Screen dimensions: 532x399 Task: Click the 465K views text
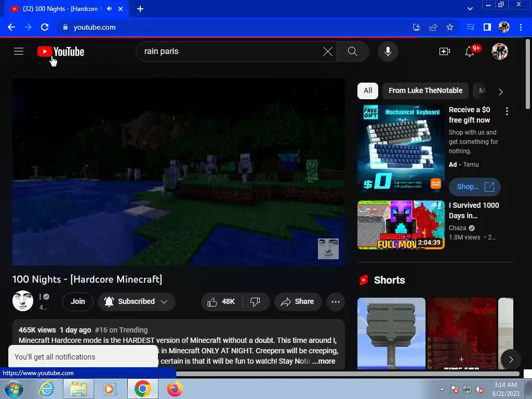point(37,330)
